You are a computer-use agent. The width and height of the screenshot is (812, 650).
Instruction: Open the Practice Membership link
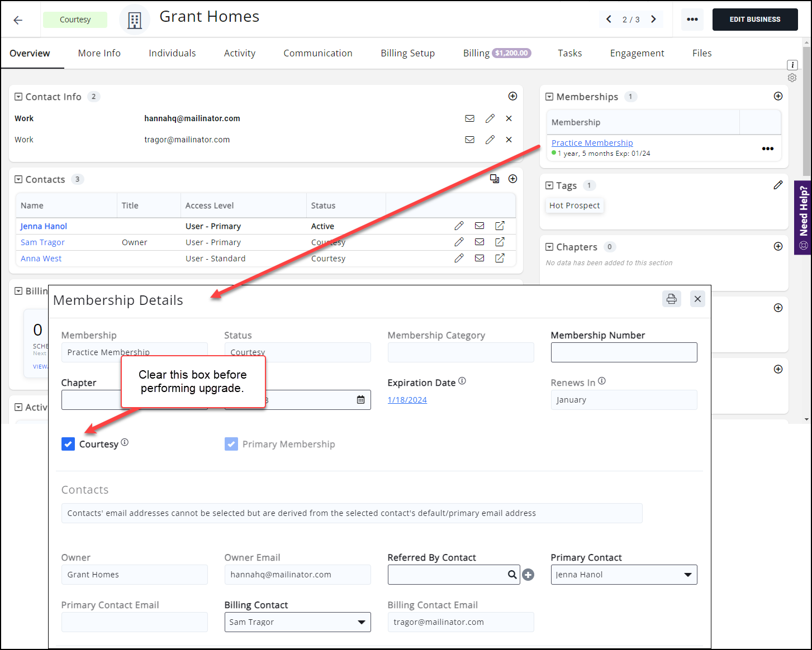coord(592,143)
